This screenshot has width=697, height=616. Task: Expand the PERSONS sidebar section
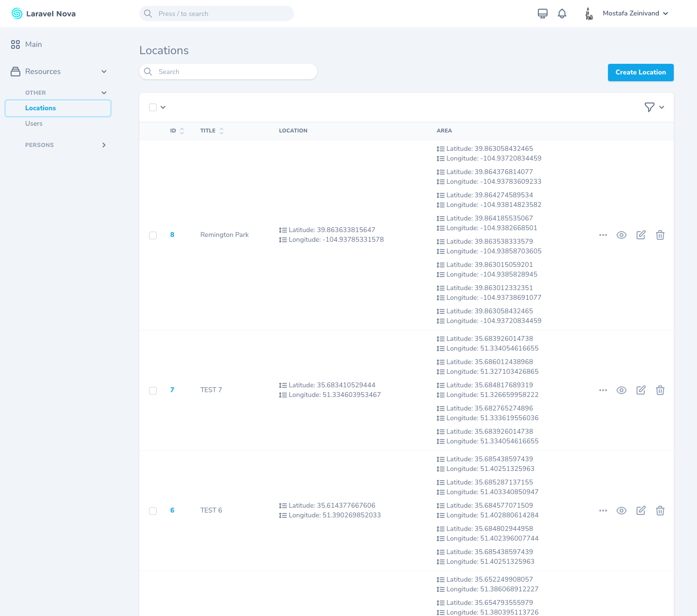[104, 145]
